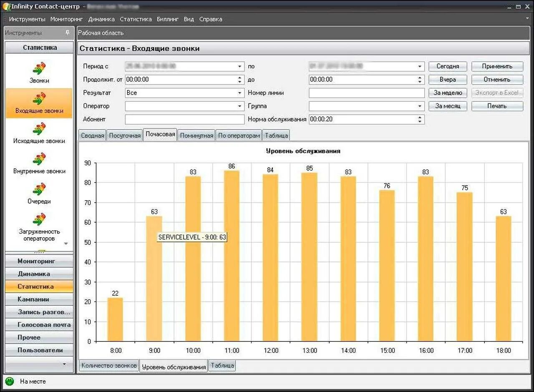This screenshot has width=534, height=392.
Task: Click the За неделю button
Action: click(x=448, y=93)
